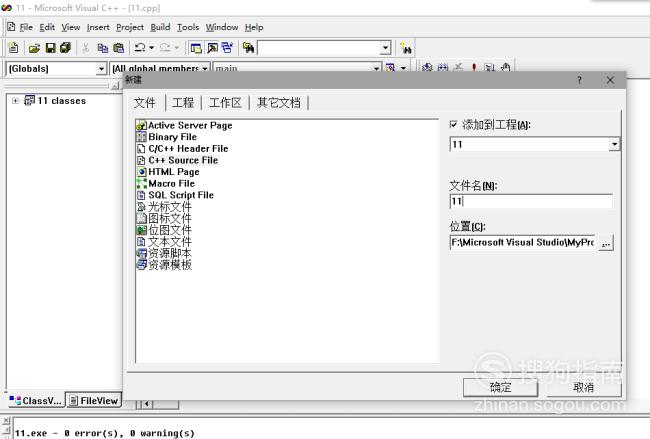Click the location browse ... button

coord(606,243)
